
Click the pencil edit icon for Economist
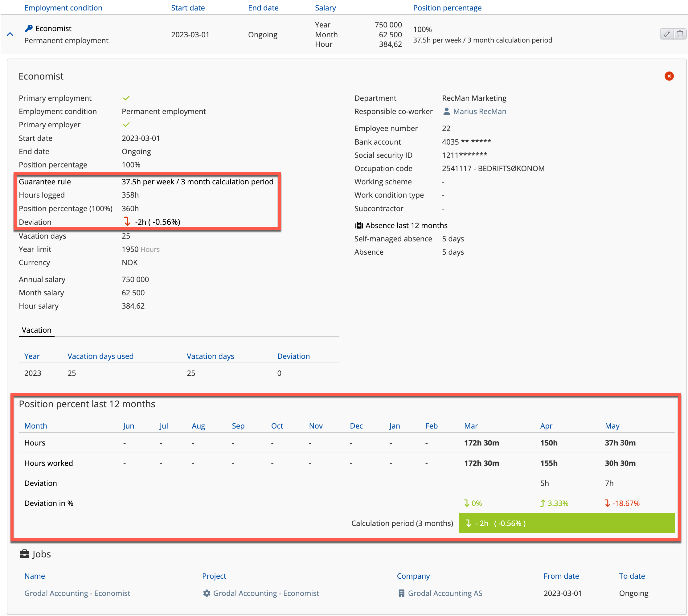click(666, 34)
